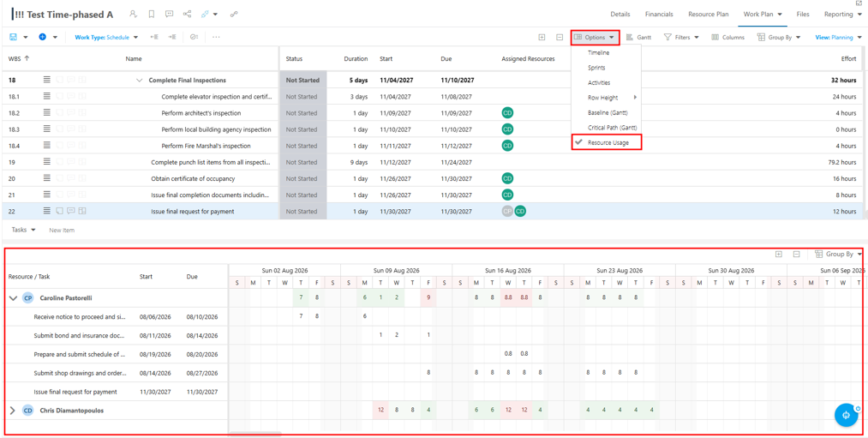The width and height of the screenshot is (868, 438).
Task: Click the blue add item plus icon
Action: tap(43, 37)
